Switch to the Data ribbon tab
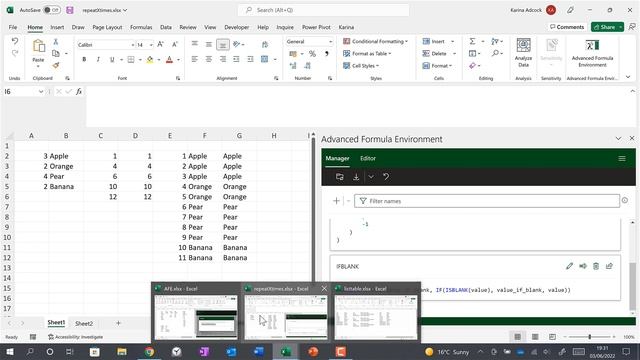This screenshot has height=360, width=640. 166,27
